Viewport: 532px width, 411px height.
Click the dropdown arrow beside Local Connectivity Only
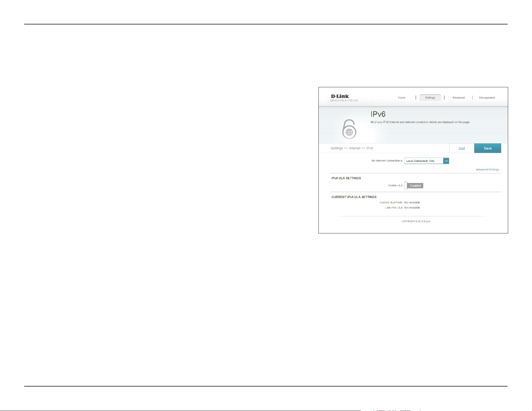(x=446, y=161)
